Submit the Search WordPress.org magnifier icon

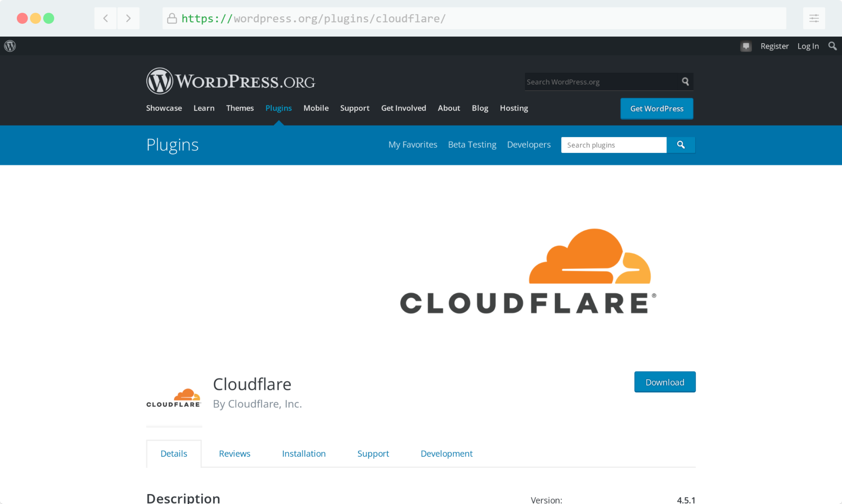(685, 81)
